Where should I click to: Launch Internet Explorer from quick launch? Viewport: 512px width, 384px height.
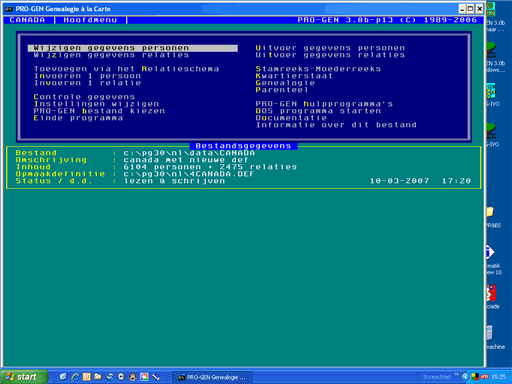coord(75,377)
